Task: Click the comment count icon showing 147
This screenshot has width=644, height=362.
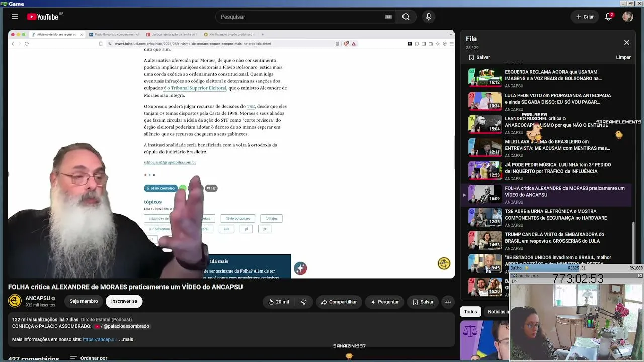Action: click(x=211, y=188)
